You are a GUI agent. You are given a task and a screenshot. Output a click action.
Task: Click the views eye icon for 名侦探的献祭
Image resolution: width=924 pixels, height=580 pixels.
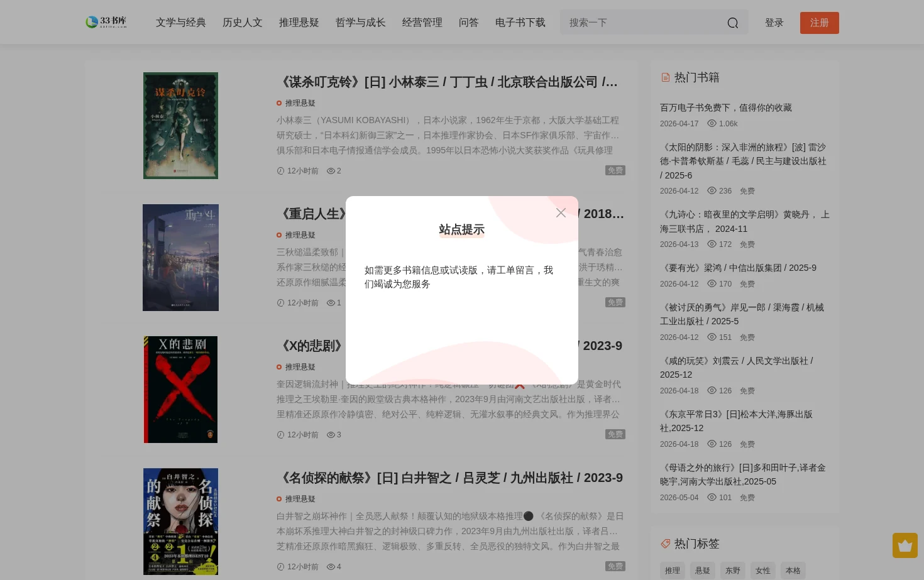331,567
